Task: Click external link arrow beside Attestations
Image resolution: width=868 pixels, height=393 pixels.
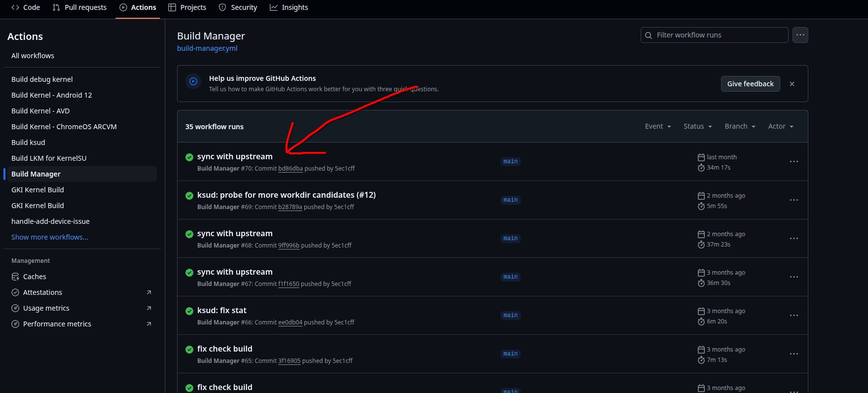Action: pos(149,292)
